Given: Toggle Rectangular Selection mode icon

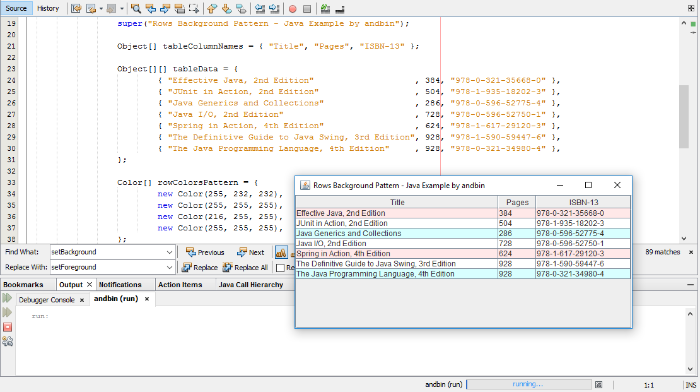Looking at the screenshot, I should 194,8.
